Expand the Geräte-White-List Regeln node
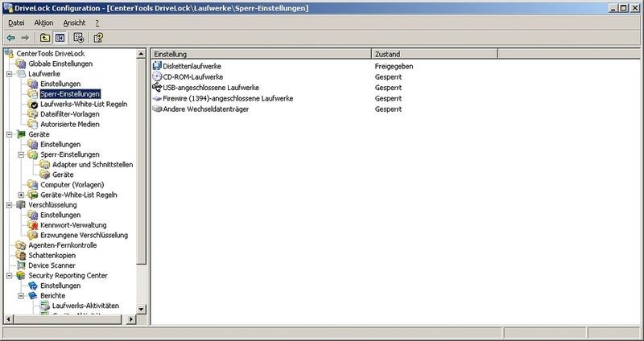This screenshot has height=341, width=644. coord(22,195)
